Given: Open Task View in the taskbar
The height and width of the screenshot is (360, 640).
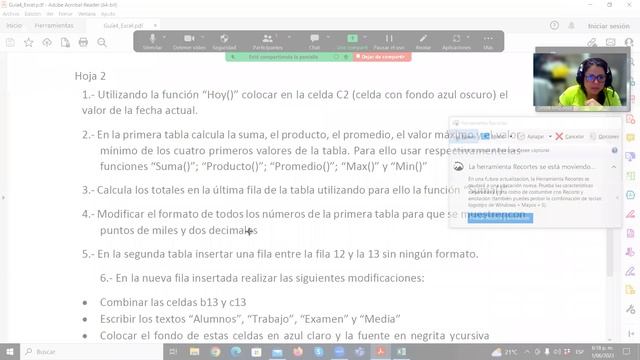Looking at the screenshot, I should coord(173,351).
